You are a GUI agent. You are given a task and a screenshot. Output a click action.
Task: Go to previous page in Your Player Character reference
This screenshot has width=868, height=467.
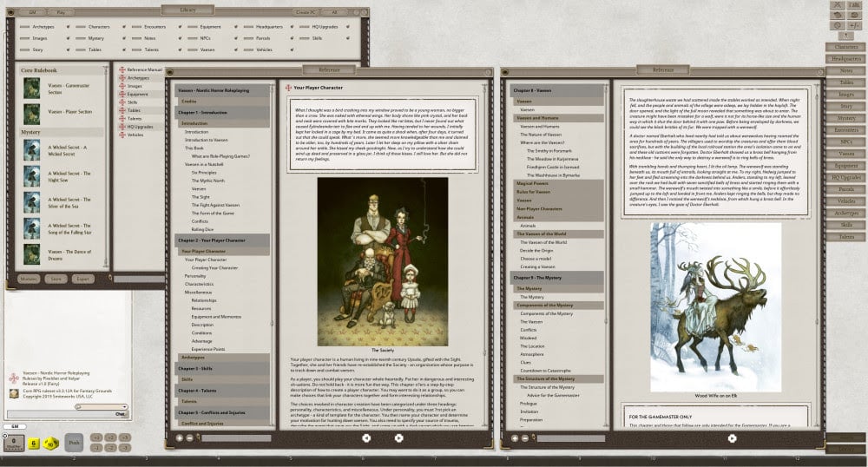(x=365, y=438)
